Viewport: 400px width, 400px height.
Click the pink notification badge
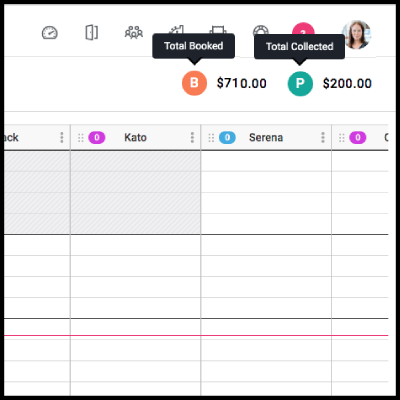tap(303, 29)
